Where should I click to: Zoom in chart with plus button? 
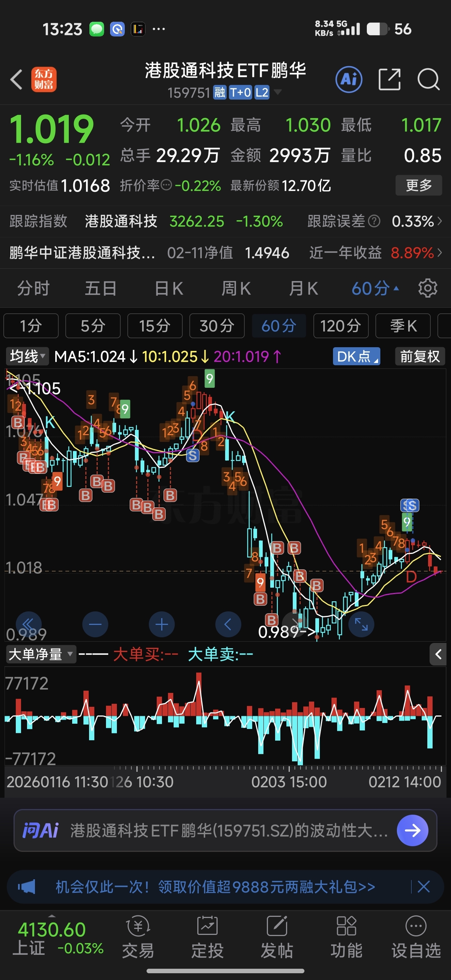(162, 624)
